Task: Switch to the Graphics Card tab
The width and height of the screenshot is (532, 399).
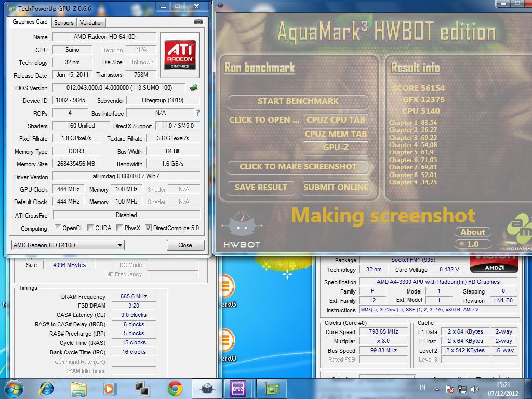Action: click(30, 22)
